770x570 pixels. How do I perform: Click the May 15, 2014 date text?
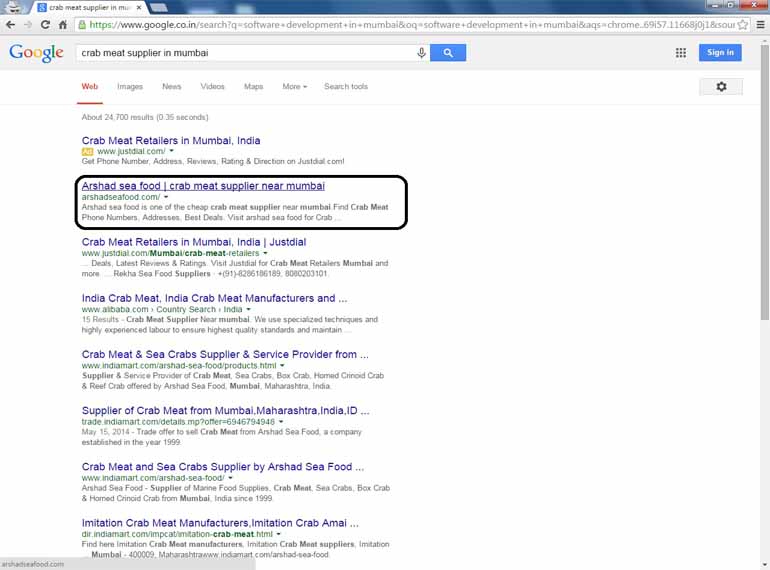106,432
